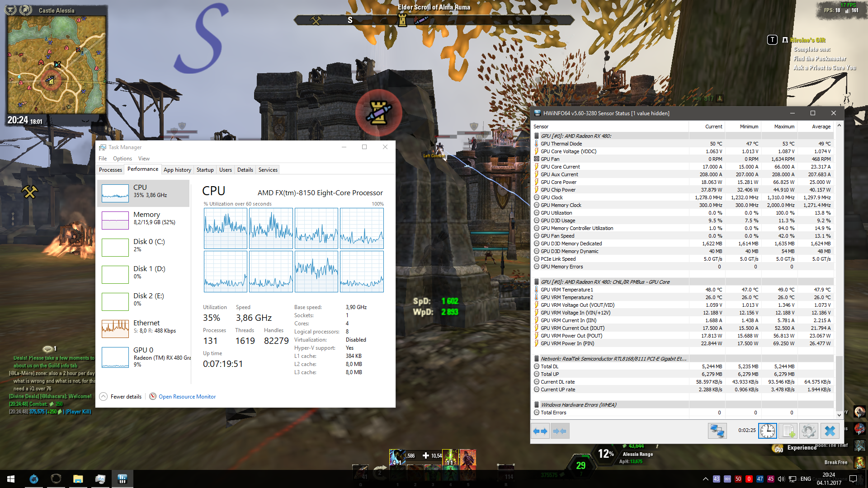Screen dimensions: 868x488
Task: Collapse Task Manager via Fewer details chevron
Action: point(103,396)
